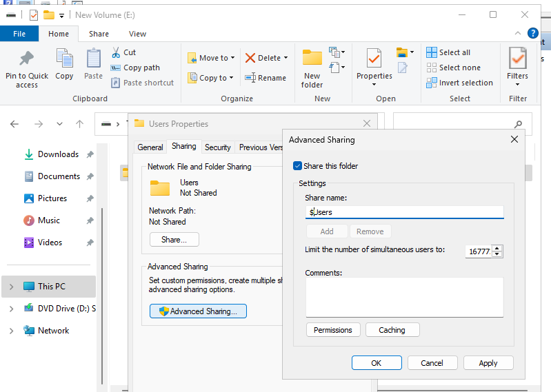Click the Explorer Help question mark icon
This screenshot has width=551, height=392.
pos(533,33)
